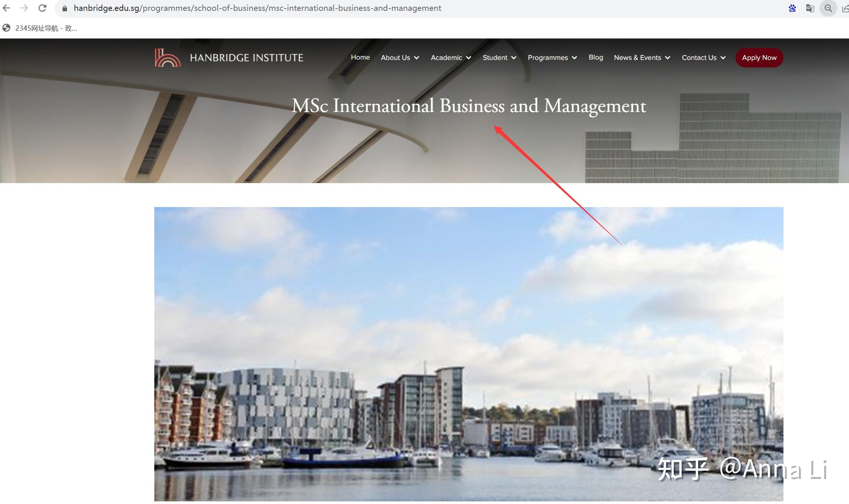
Task: Click the address bar URL
Action: tap(257, 8)
